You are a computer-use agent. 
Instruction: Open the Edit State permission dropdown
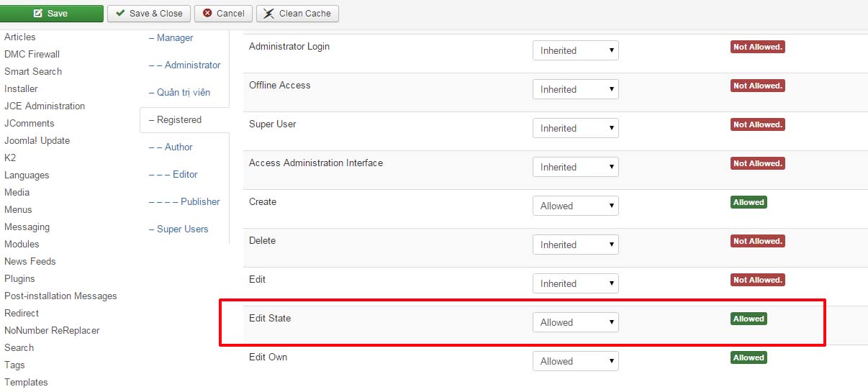(x=576, y=322)
